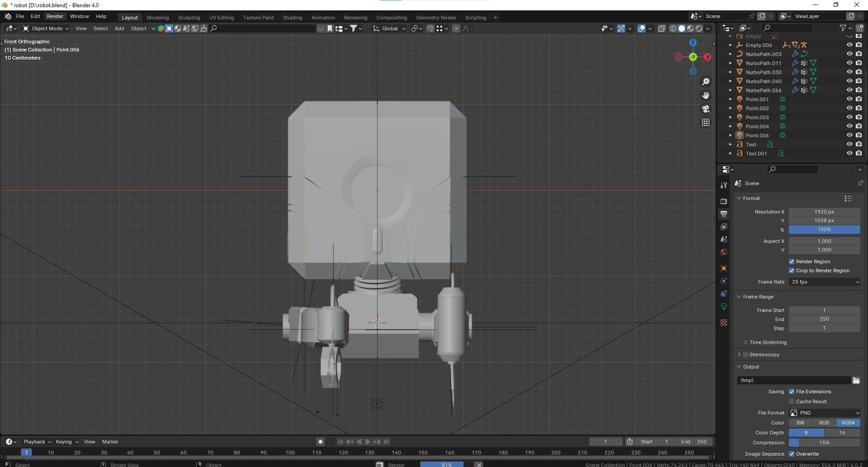The height and width of the screenshot is (467, 868).
Task: Select material preview viewport shading
Action: click(690, 28)
